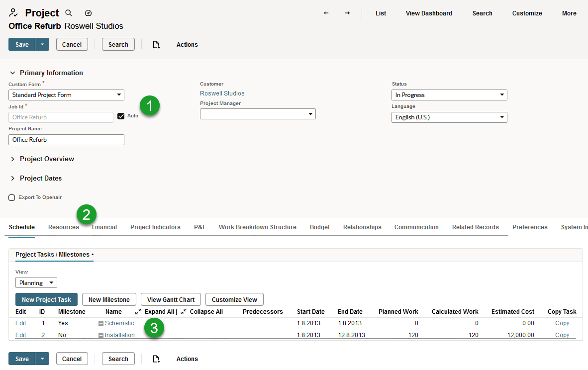Click the bottom Cancel button

(72, 359)
